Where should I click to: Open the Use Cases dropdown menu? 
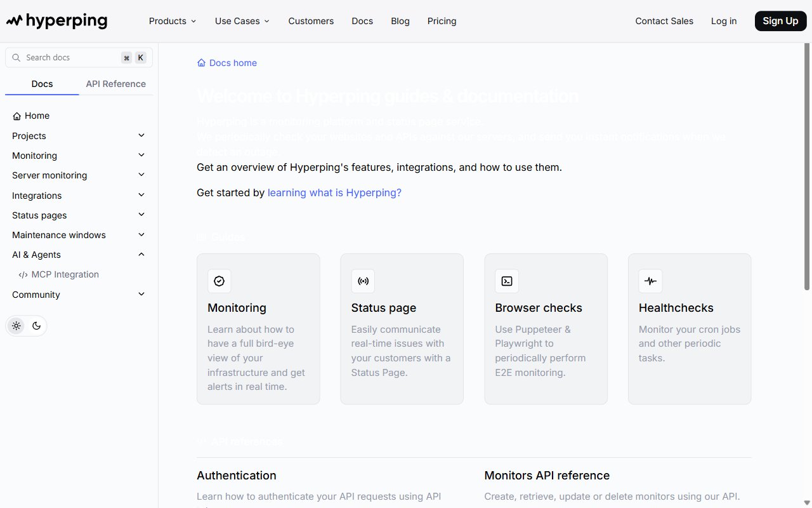point(242,21)
